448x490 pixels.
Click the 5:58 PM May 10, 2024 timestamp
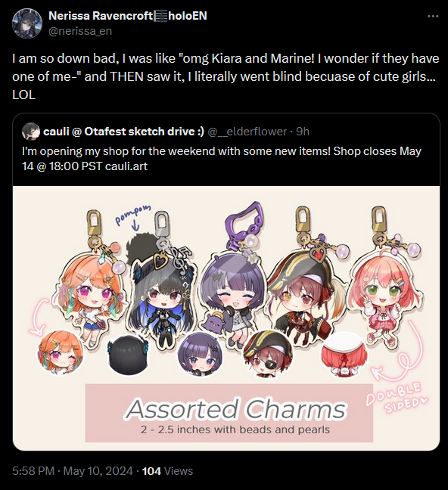73,470
